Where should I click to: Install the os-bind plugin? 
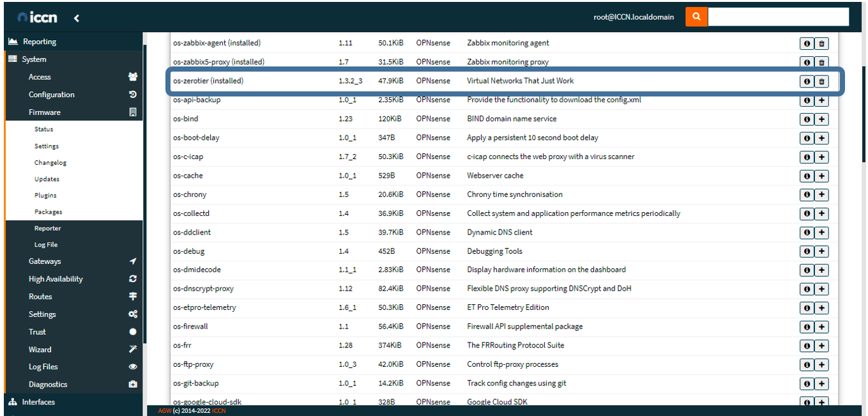(822, 119)
